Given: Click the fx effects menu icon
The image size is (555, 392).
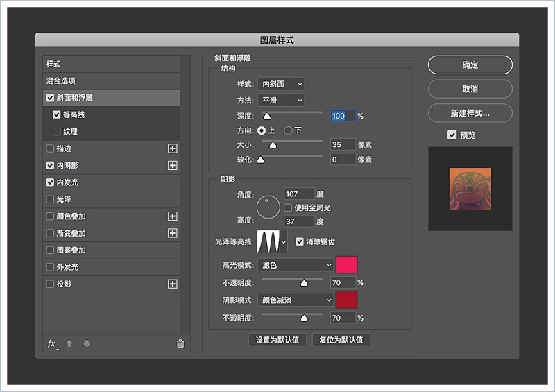Looking at the screenshot, I should point(51,343).
